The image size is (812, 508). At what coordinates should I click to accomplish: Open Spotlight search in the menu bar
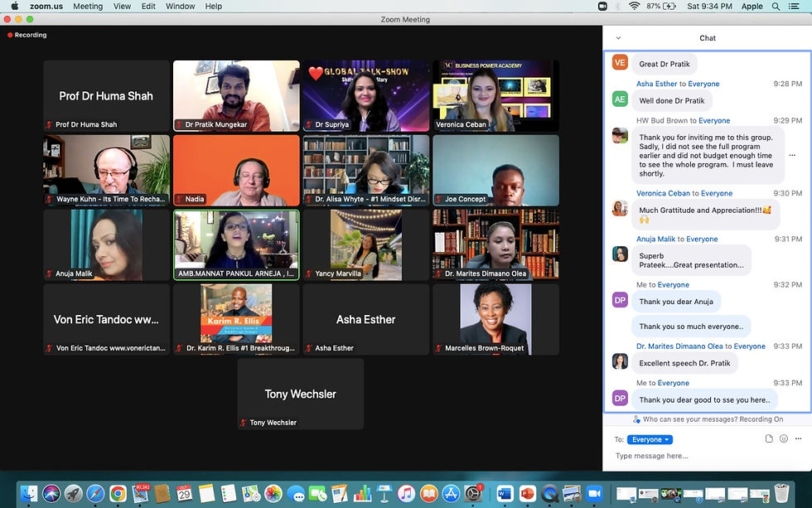[776, 6]
